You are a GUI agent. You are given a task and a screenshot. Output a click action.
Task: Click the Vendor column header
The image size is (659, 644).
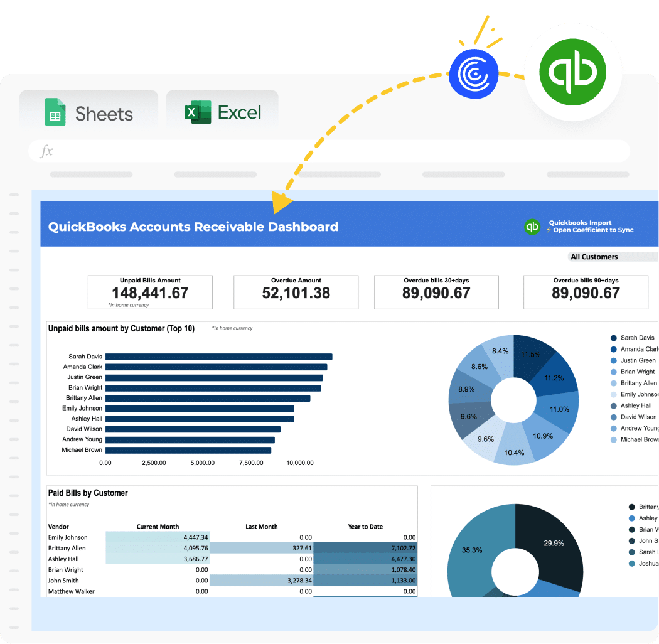click(58, 527)
